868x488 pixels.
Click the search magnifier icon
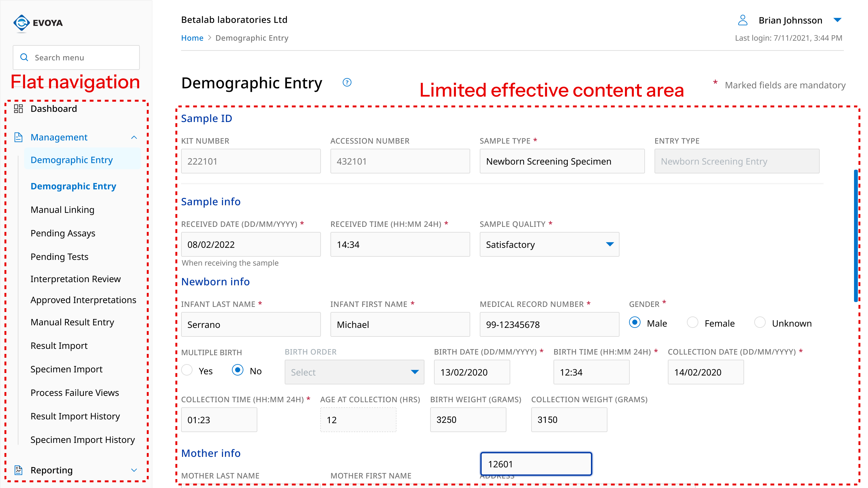point(24,58)
